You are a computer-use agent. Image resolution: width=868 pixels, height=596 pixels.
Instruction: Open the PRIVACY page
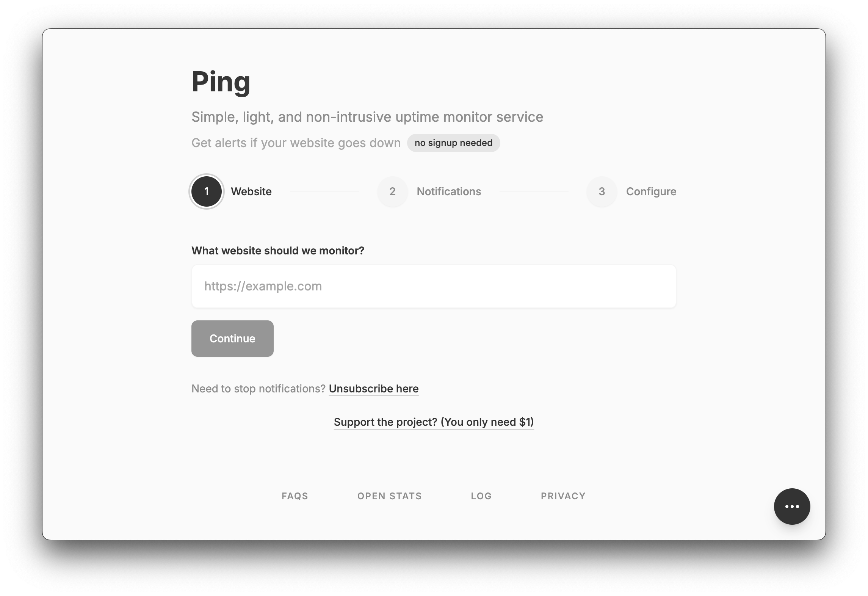(x=563, y=496)
